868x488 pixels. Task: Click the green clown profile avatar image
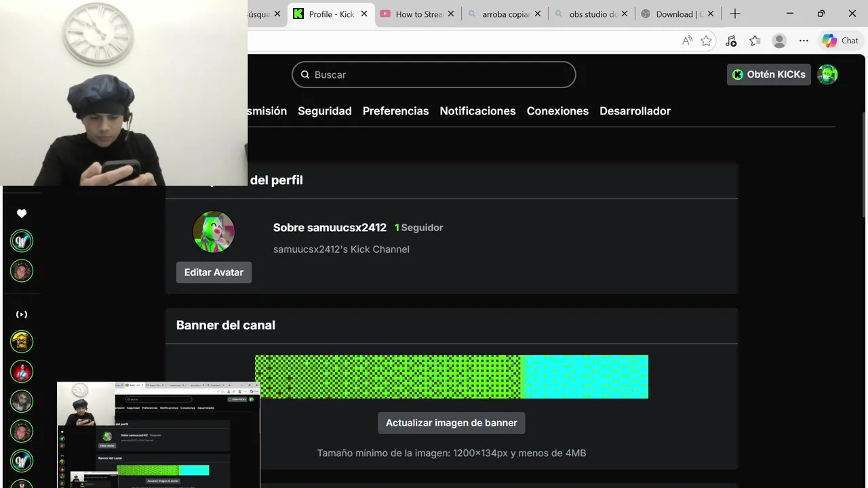(x=214, y=232)
